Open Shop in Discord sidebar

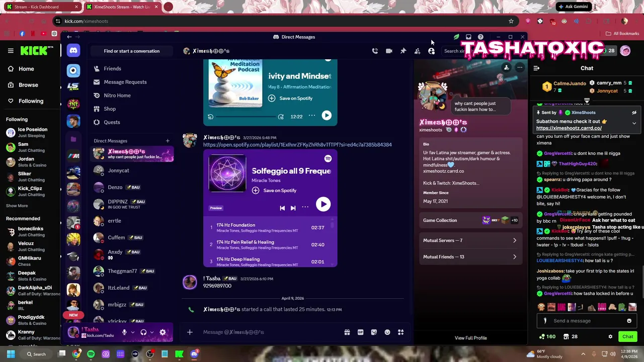132,109
